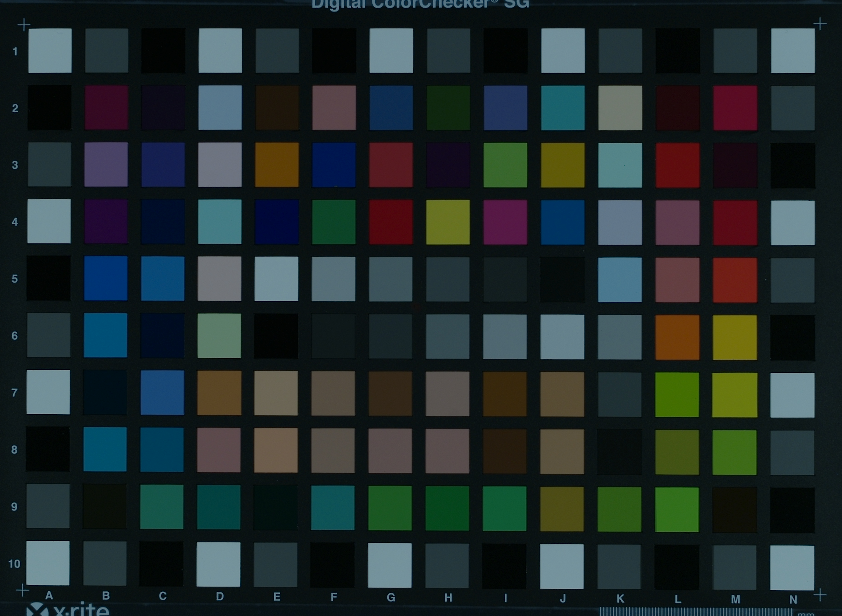Select the crimson swatch at M2
842x616 pixels.
point(735,108)
